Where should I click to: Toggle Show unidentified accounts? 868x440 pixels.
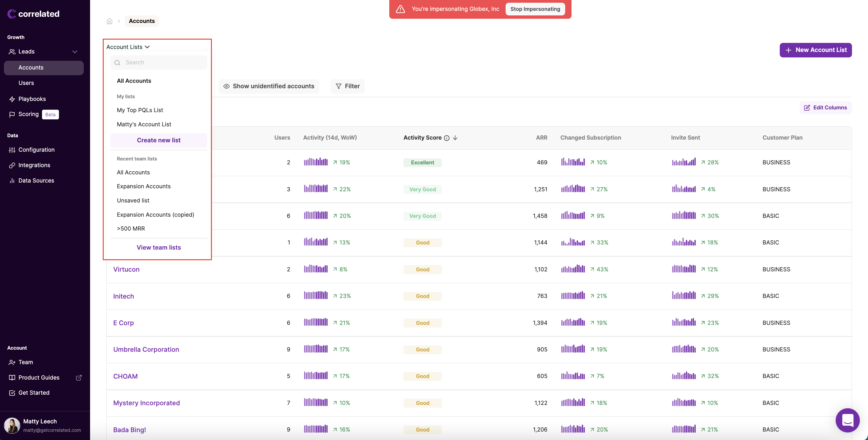tap(269, 86)
